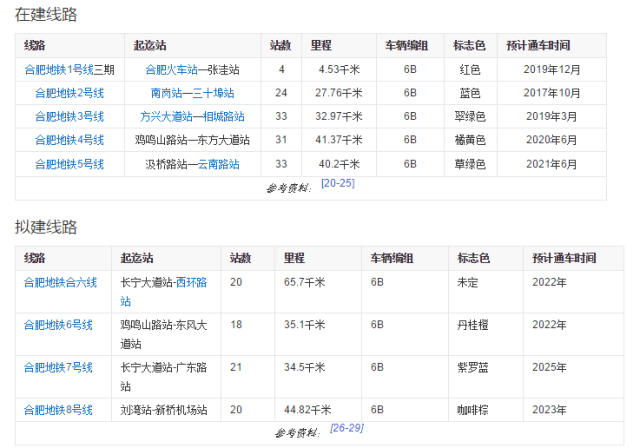This screenshot has height=448, width=640.
Task: Select the 4.53千米 mileage cell
Action: point(339,70)
